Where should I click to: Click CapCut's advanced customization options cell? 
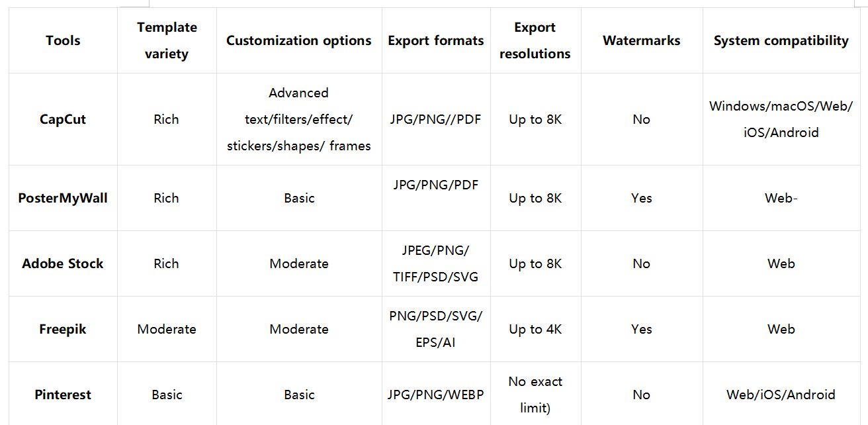point(298,119)
